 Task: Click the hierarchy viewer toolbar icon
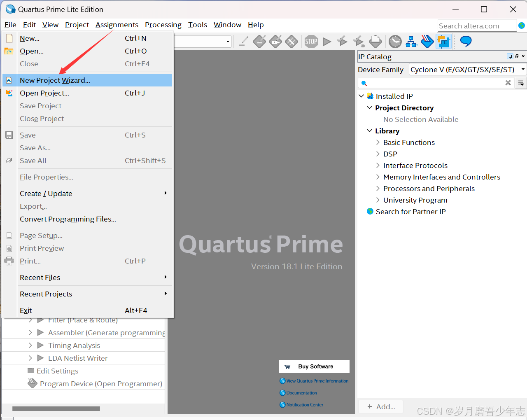point(411,42)
